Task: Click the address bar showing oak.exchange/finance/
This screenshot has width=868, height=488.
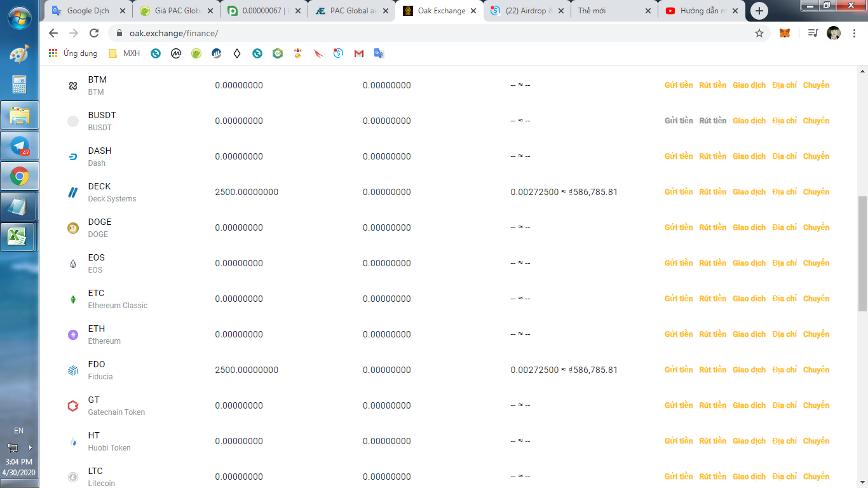Action: pyautogui.click(x=438, y=33)
